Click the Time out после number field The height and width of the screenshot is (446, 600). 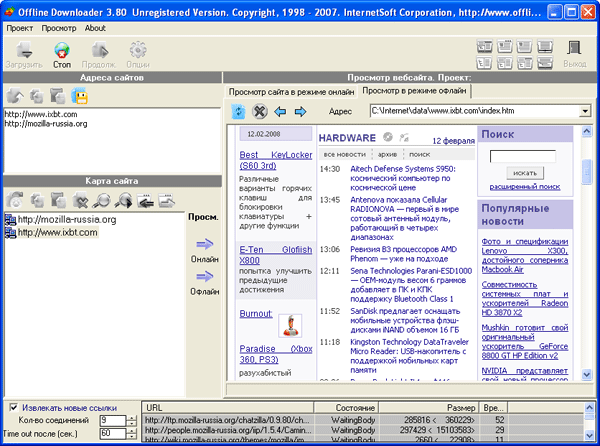113,433
